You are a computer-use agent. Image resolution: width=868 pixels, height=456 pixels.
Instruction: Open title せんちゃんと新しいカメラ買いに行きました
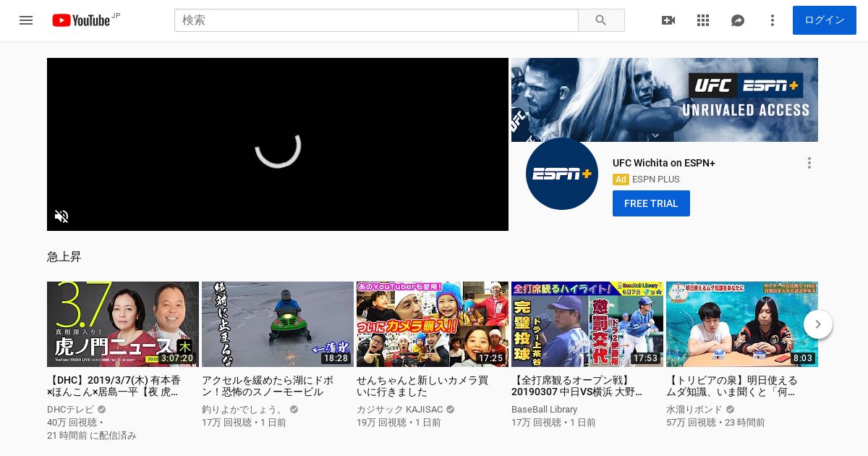(x=422, y=386)
